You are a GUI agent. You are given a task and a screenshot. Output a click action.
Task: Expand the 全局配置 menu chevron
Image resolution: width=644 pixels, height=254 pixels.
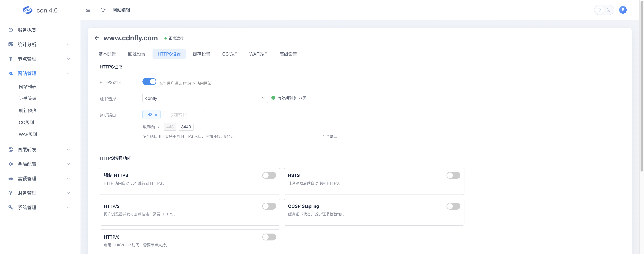pos(68,164)
